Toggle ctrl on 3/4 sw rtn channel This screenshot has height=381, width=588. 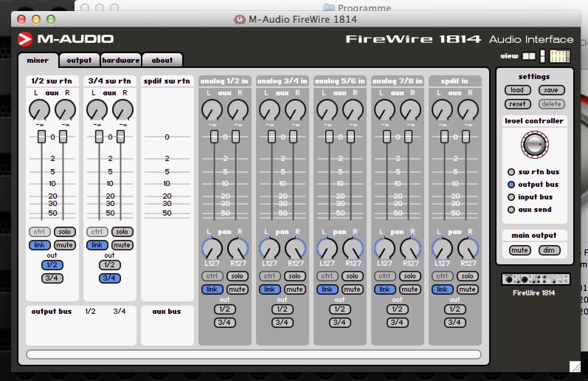tap(97, 232)
